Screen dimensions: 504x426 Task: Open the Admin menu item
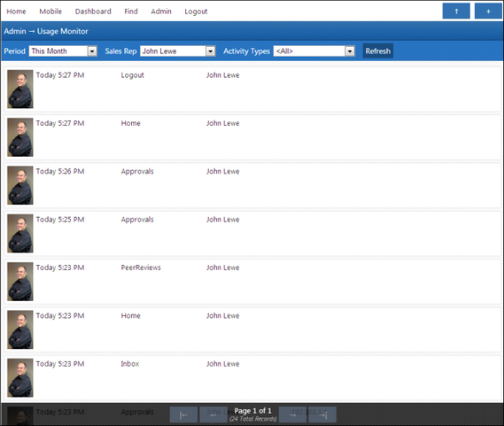pos(161,12)
